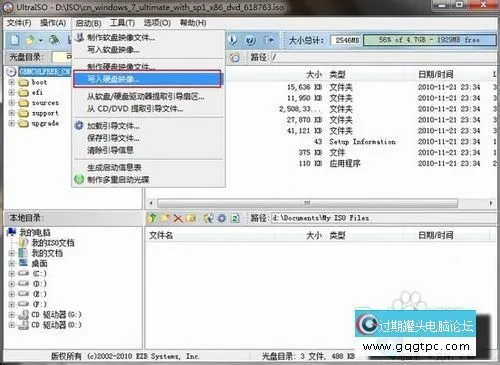The height and width of the screenshot is (365, 500).
Task: Click the scrollbar left arrow of upper list
Action: click(x=151, y=203)
